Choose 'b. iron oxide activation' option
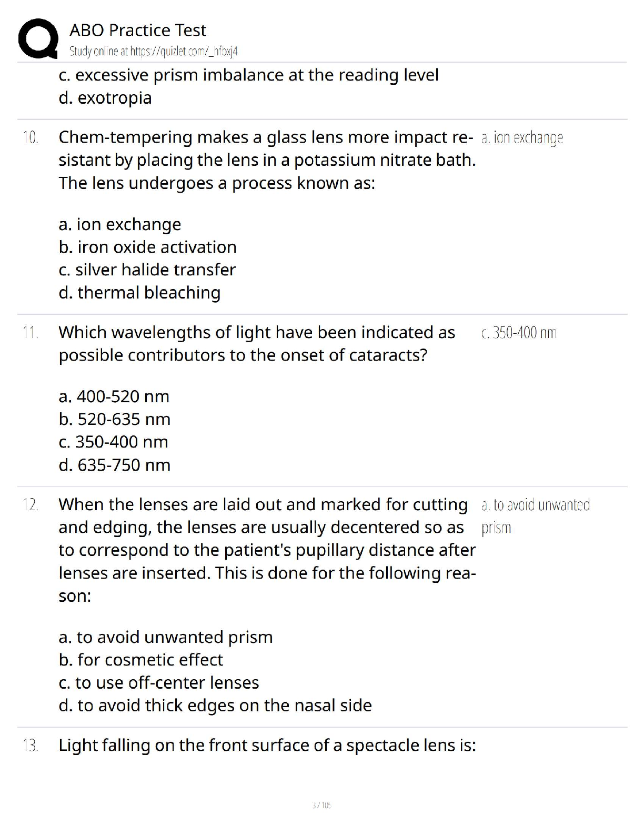This screenshot has height=834, width=644. click(x=147, y=247)
